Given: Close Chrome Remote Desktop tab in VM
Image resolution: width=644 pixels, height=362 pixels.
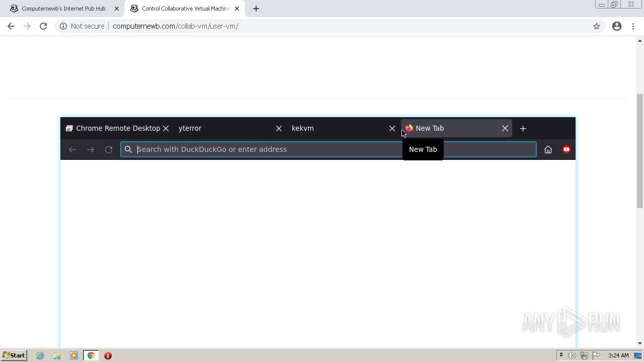Looking at the screenshot, I should tap(166, 128).
